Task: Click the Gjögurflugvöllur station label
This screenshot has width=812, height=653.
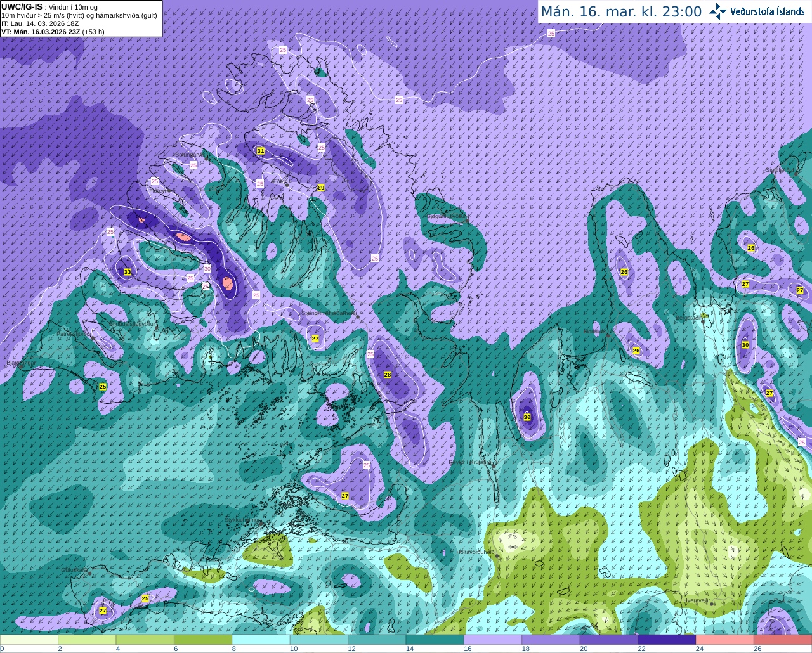Action: [447, 216]
